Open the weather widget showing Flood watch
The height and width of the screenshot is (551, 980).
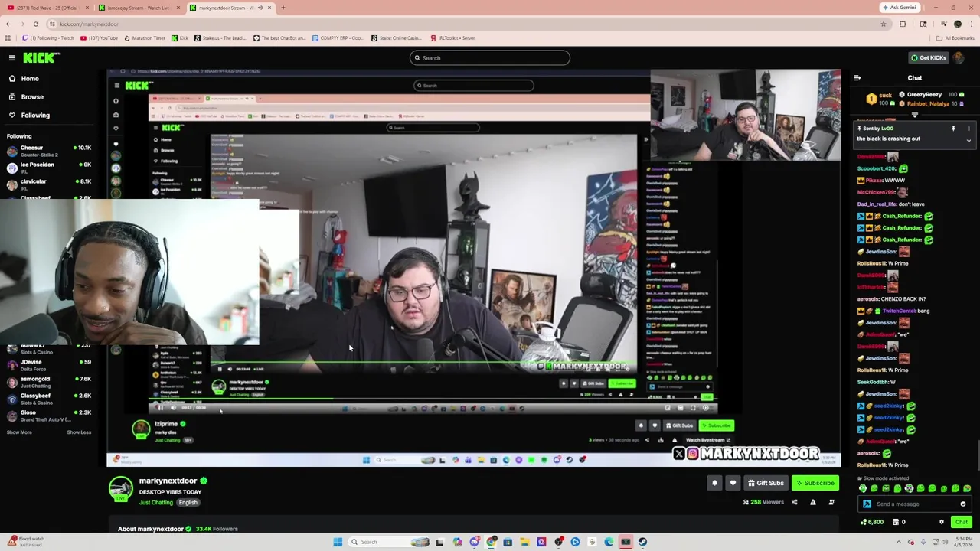[25, 542]
